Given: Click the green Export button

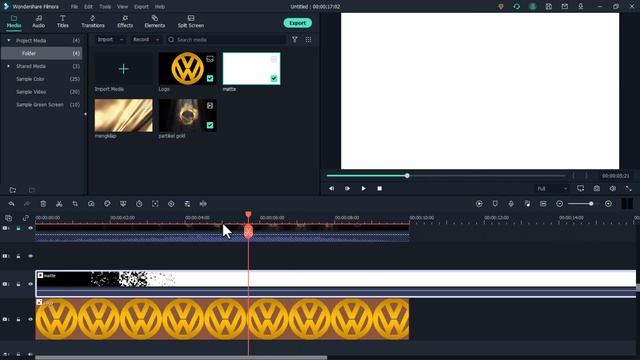Looking at the screenshot, I should [x=298, y=23].
